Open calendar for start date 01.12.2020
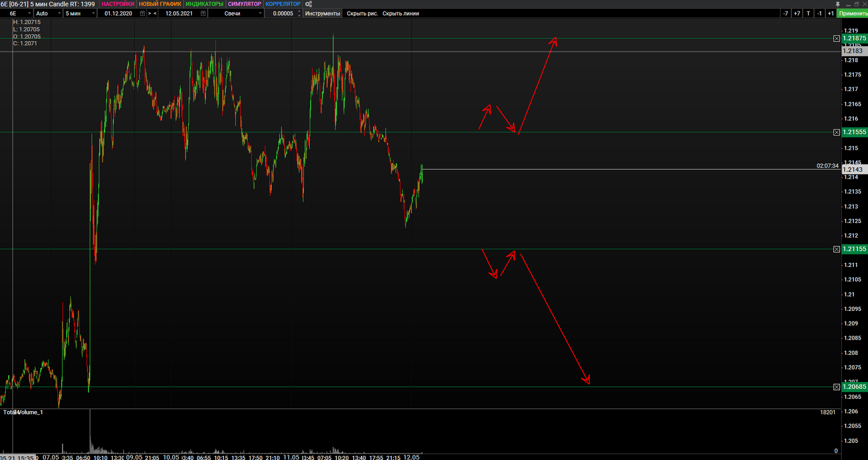868x460 pixels. pos(143,14)
